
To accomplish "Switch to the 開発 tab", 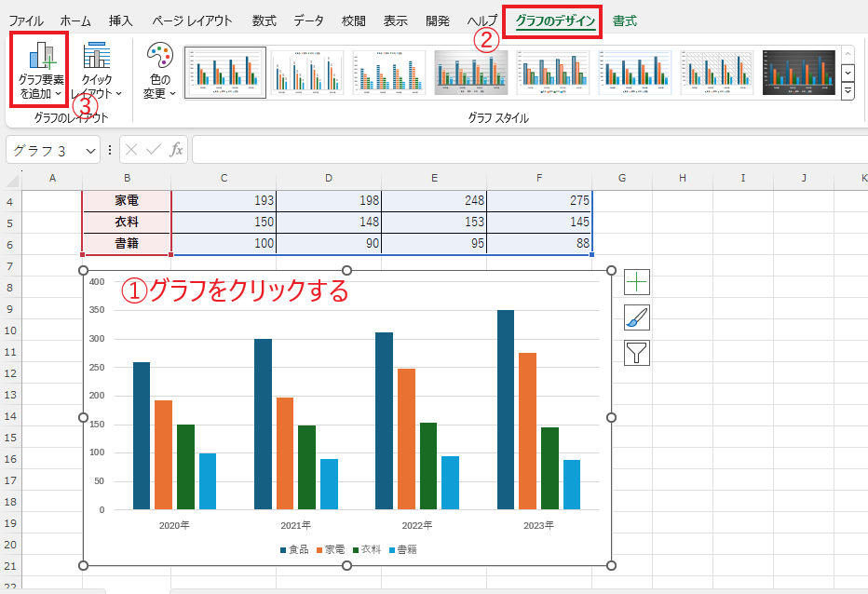I will click(438, 21).
